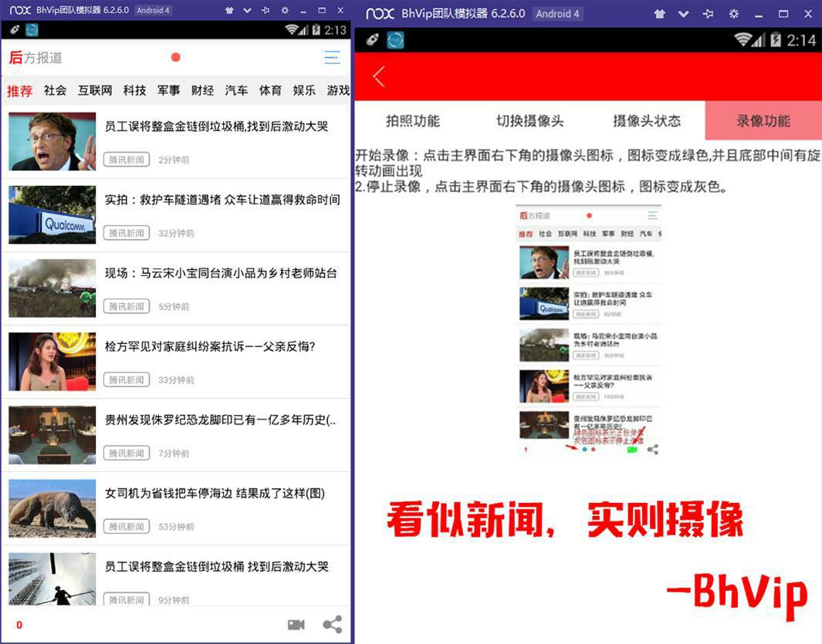This screenshot has height=644, width=822.
Task: Tap the smoke scene thumbnail
Action: (x=52, y=288)
